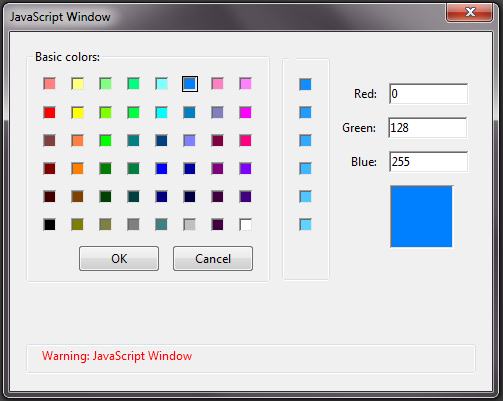Click the OK button

point(119,259)
